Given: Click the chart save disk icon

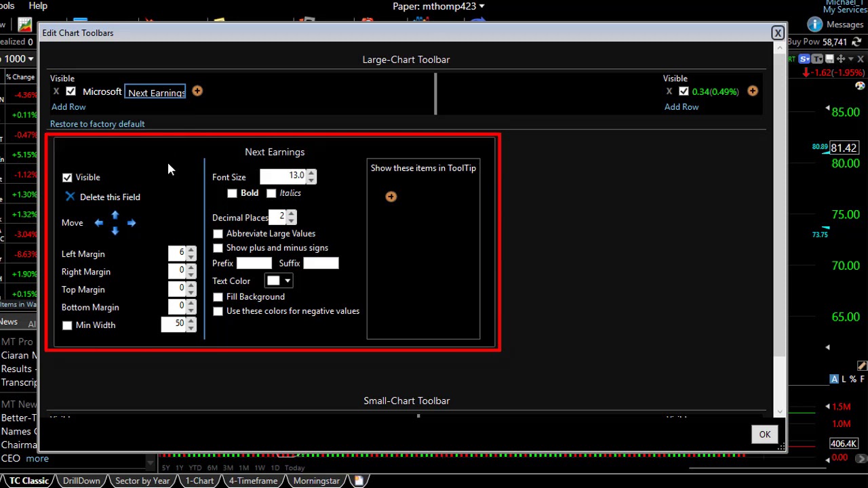Looking at the screenshot, I should (829, 59).
